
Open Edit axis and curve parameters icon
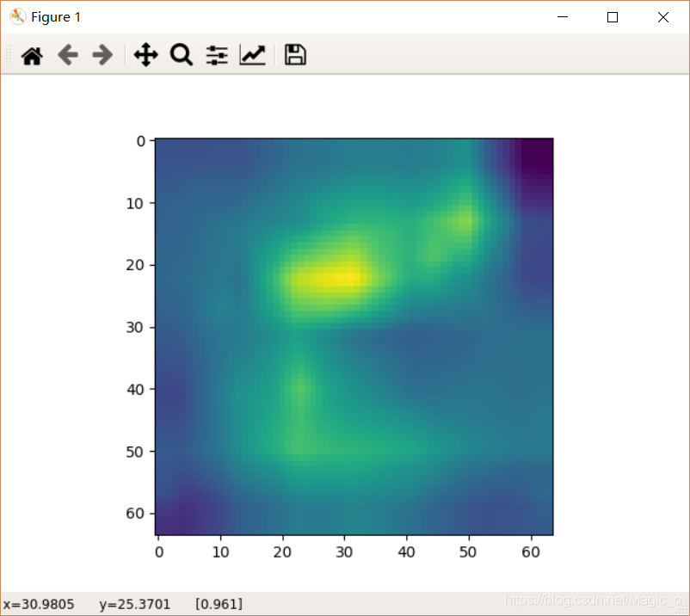tap(253, 55)
